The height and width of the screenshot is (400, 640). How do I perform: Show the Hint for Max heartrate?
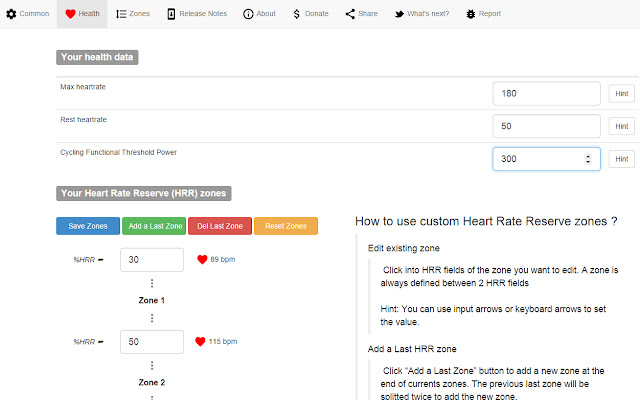point(621,94)
